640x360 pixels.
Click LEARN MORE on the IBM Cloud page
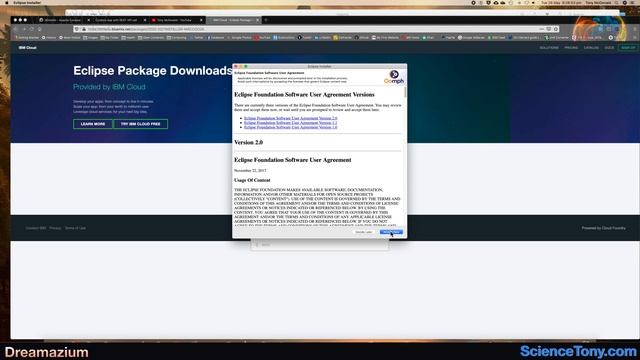[x=93, y=124]
